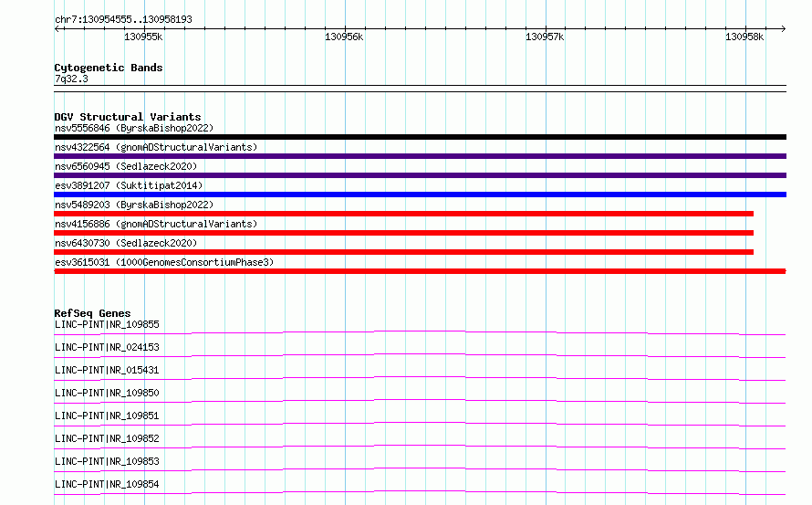Open transcript LINC-PINT|NR_109853

pyautogui.click(x=107, y=461)
